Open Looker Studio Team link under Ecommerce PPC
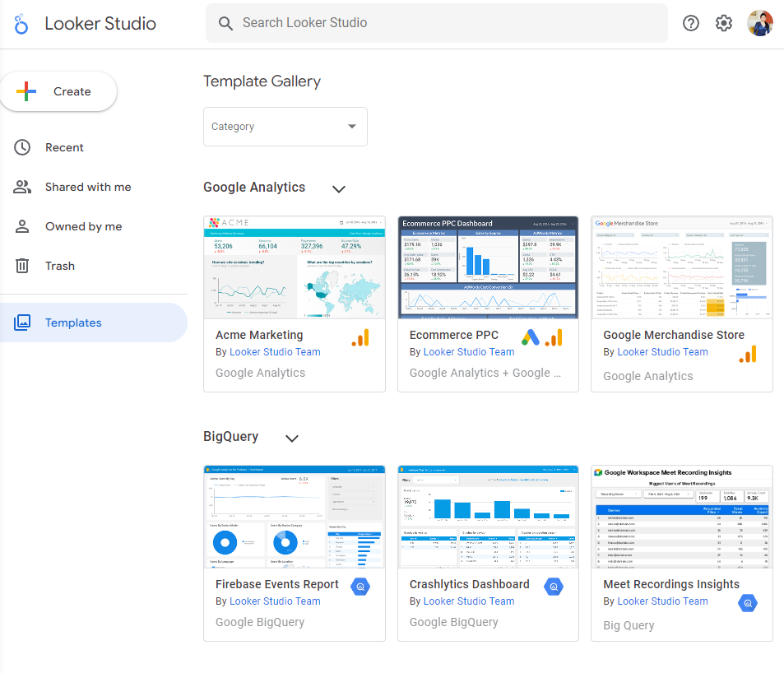This screenshot has width=784, height=673. pyautogui.click(x=468, y=352)
